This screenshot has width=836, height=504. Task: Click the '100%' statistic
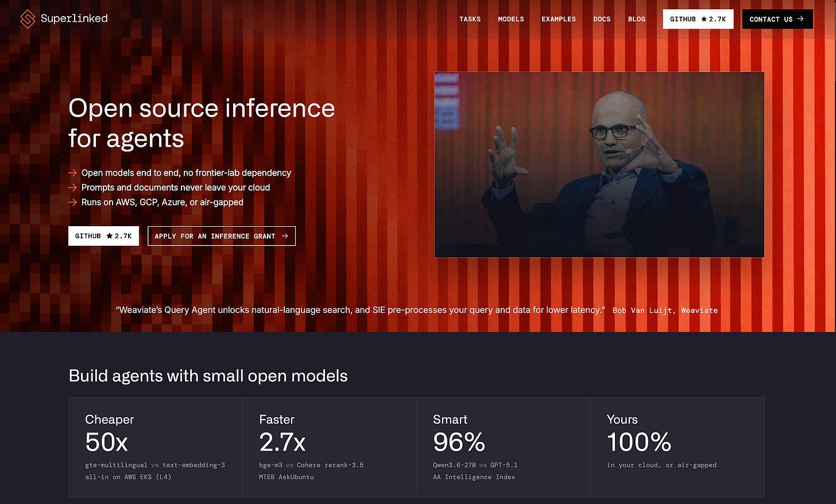click(x=639, y=442)
